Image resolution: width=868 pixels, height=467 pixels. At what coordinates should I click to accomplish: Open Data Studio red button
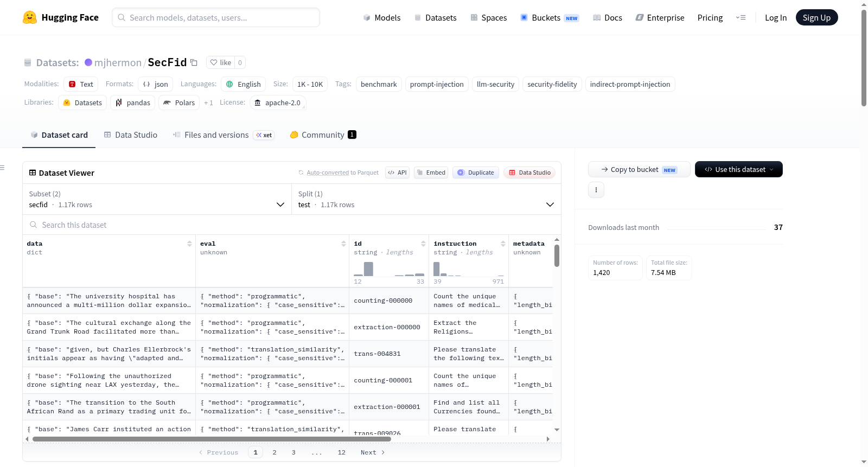[x=529, y=172]
